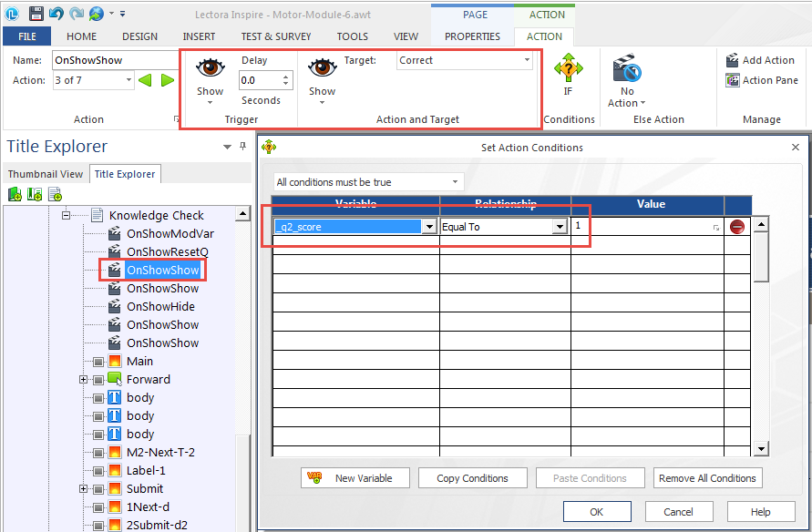Click the add page icon in Title Explorer toolbar
The image size is (812, 532).
[55, 195]
